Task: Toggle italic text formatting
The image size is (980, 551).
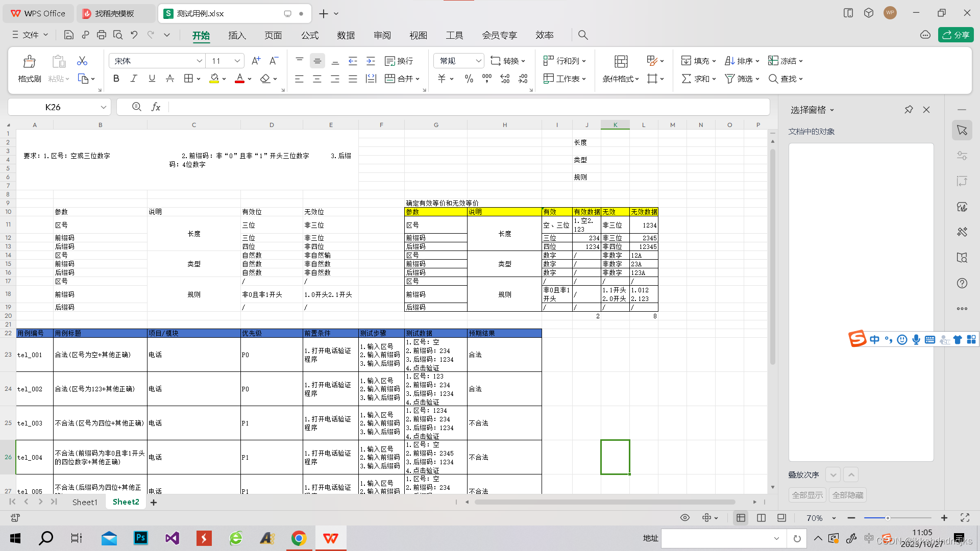Action: pyautogui.click(x=134, y=79)
